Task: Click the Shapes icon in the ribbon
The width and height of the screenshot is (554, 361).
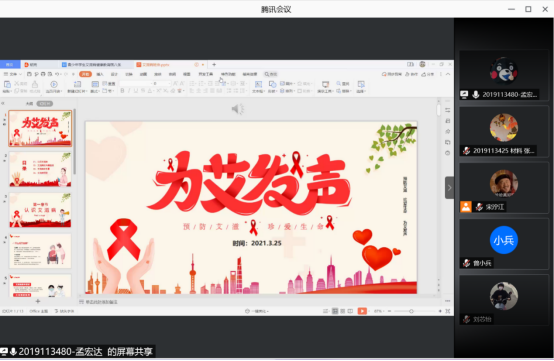Action: (x=272, y=84)
